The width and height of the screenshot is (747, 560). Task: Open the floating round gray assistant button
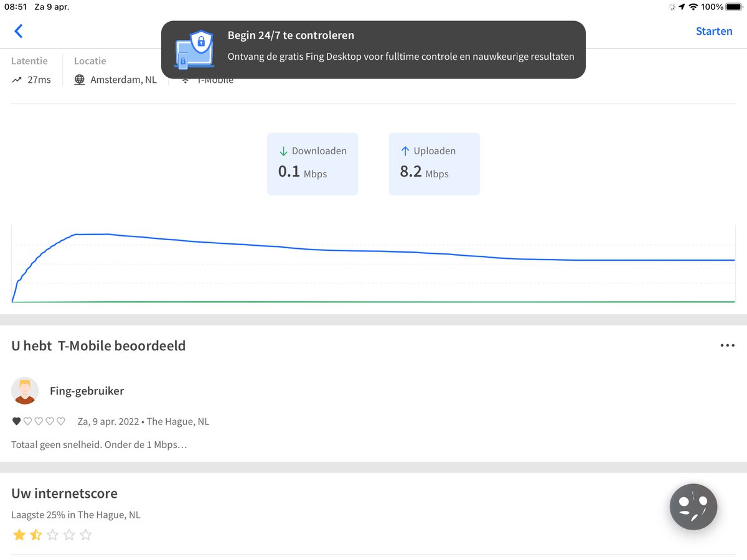coord(693,508)
